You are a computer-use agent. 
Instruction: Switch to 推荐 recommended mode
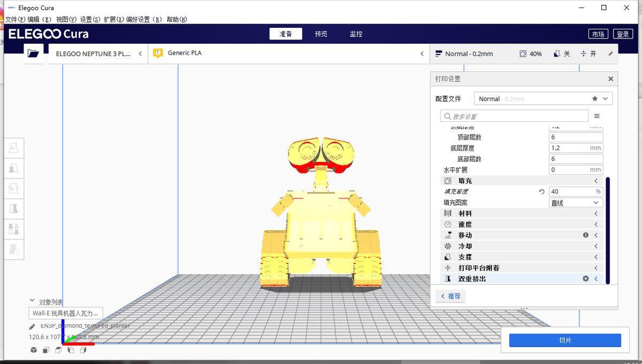[x=451, y=296]
